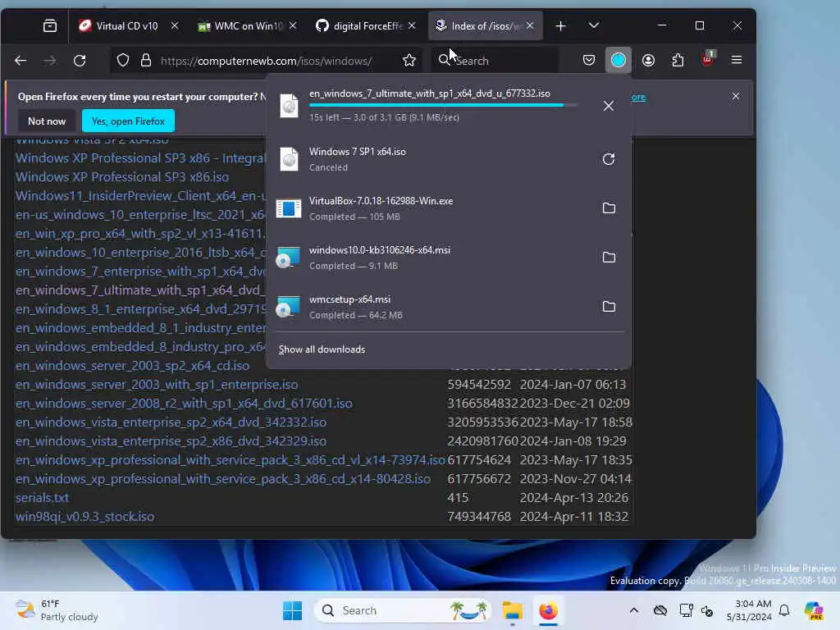Show windows10.0-kb3106246 file in folder

[x=609, y=258]
